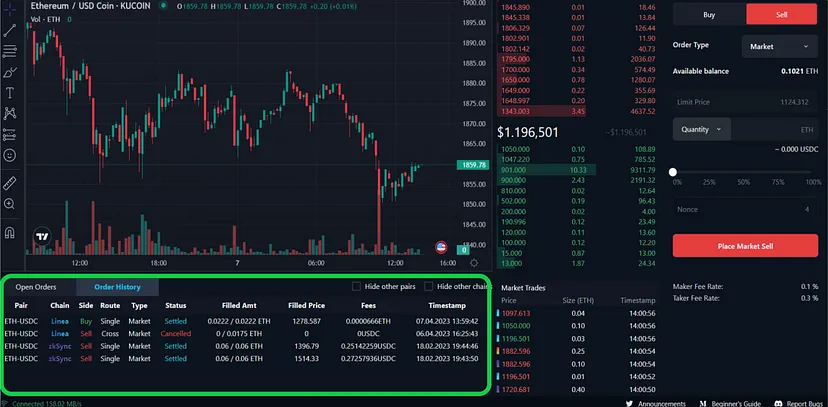Click the US flag event marker
This screenshot has height=407, width=828.
(x=441, y=247)
